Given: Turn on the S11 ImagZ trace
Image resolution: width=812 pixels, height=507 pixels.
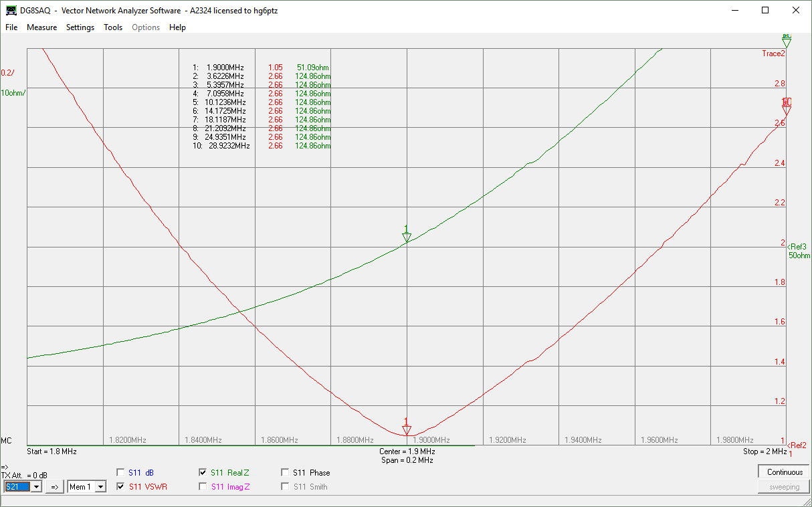Looking at the screenshot, I should tap(203, 487).
